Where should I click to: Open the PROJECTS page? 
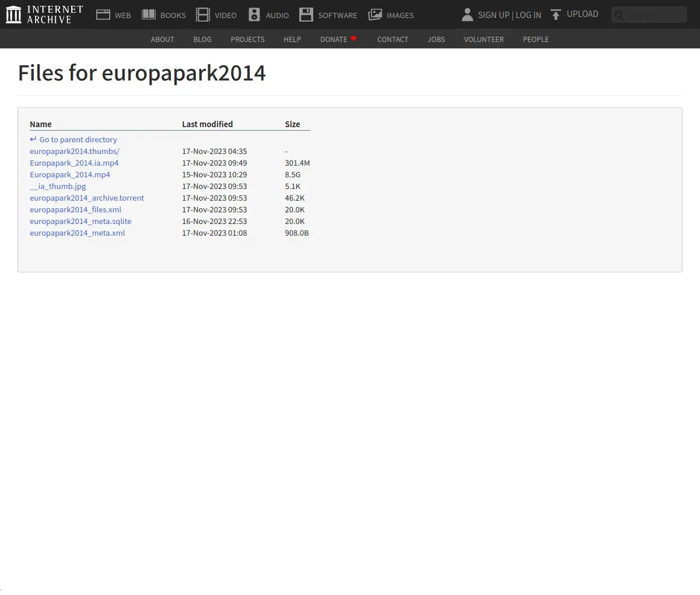point(247,40)
